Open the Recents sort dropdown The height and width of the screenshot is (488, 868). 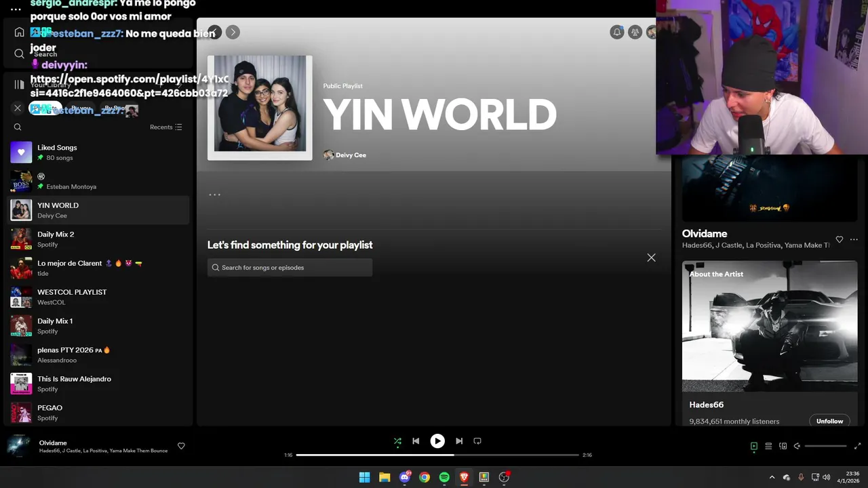coord(166,127)
